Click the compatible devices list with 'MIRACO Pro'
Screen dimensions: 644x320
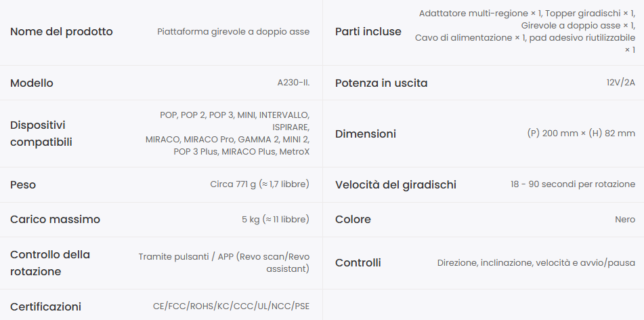pos(227,134)
